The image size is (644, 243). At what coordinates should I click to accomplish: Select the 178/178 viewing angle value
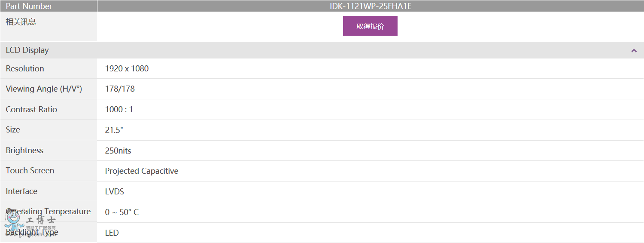(x=120, y=89)
